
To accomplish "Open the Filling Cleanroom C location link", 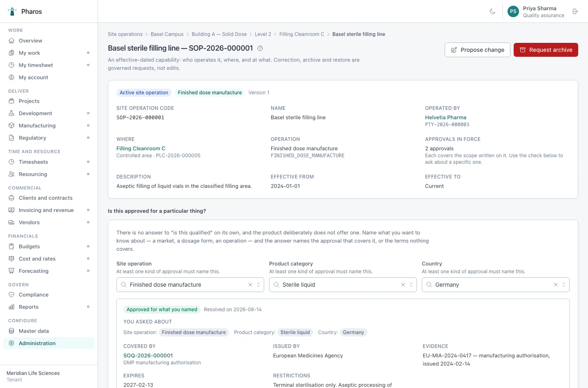I will click(141, 148).
